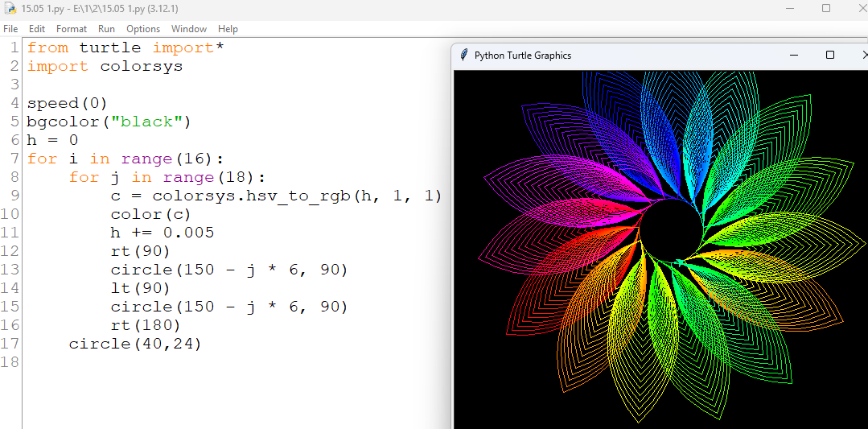The height and width of the screenshot is (429, 868).
Task: Click the colorsys.hsv_to_rgb code line
Action: 276,196
